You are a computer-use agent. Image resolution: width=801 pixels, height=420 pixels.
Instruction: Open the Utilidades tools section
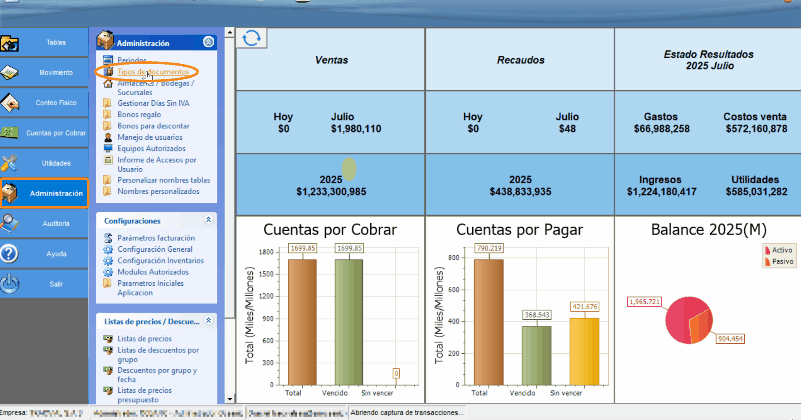(x=44, y=162)
